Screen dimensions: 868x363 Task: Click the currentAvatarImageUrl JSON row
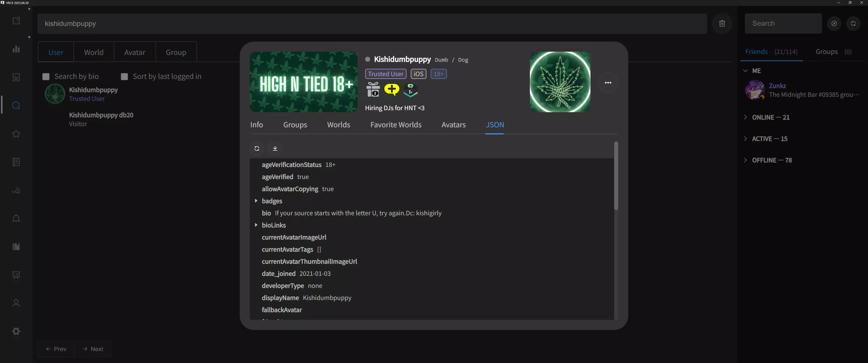point(294,237)
